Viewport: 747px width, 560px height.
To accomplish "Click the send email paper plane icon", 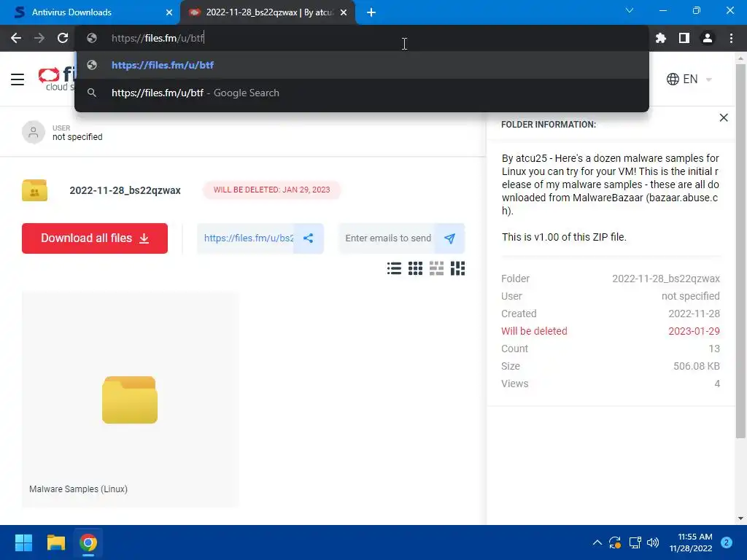I will pyautogui.click(x=449, y=238).
